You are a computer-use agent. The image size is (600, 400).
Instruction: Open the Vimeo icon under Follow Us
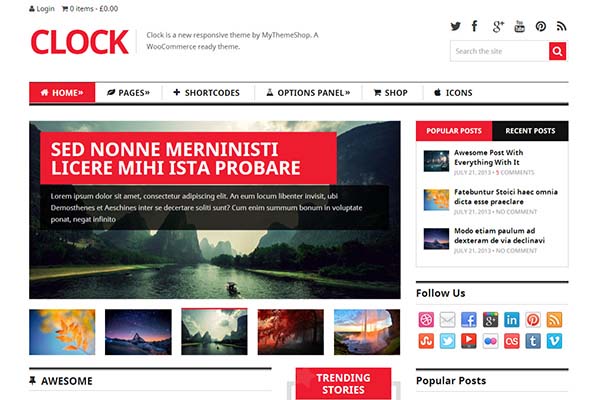pyautogui.click(x=554, y=341)
